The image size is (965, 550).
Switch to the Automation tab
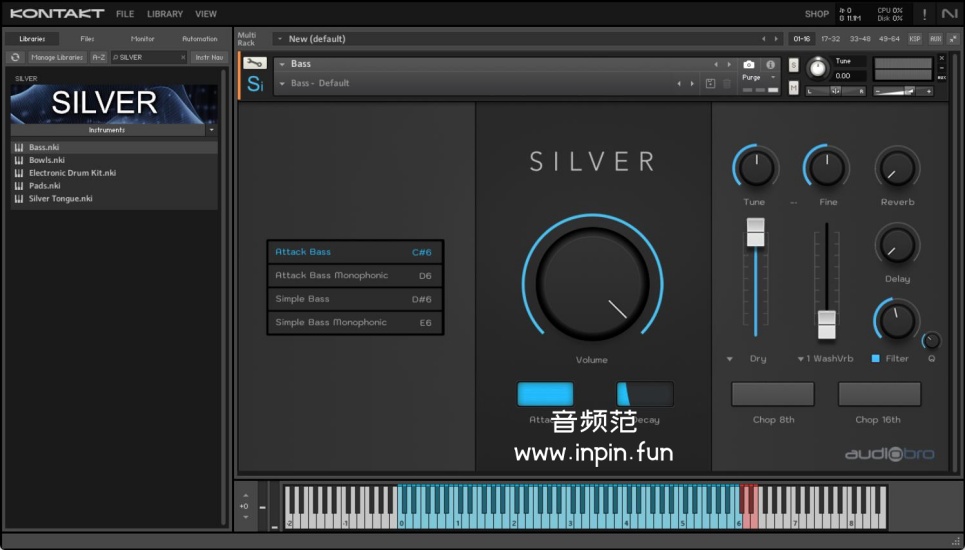point(199,39)
